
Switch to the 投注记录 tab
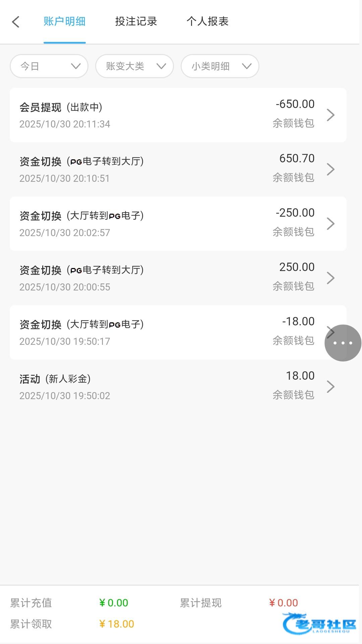[136, 21]
